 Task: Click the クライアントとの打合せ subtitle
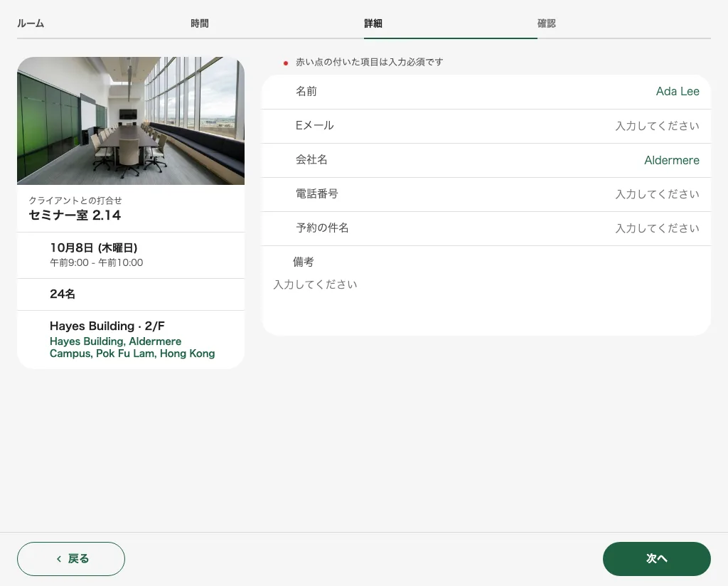(x=75, y=200)
